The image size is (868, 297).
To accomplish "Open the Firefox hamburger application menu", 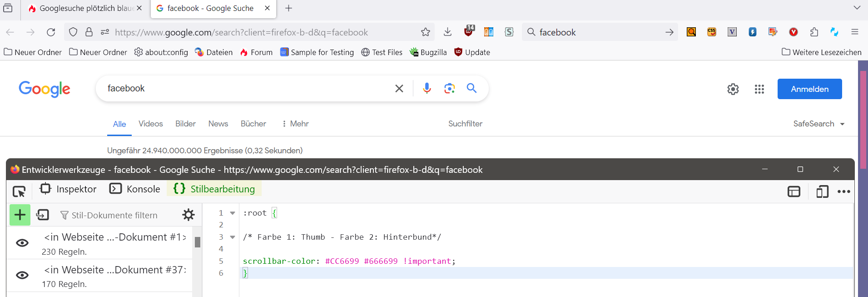I will click(x=855, y=32).
